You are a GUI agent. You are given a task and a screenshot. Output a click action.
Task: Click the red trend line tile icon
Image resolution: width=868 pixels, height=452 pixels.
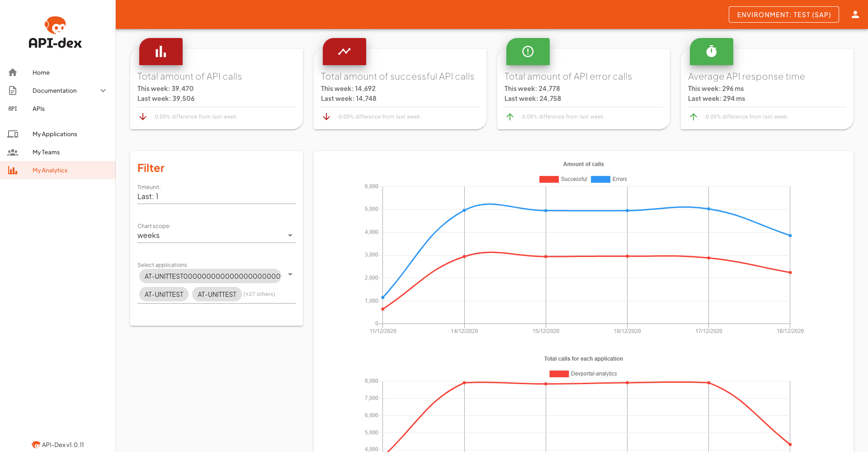coord(344,52)
